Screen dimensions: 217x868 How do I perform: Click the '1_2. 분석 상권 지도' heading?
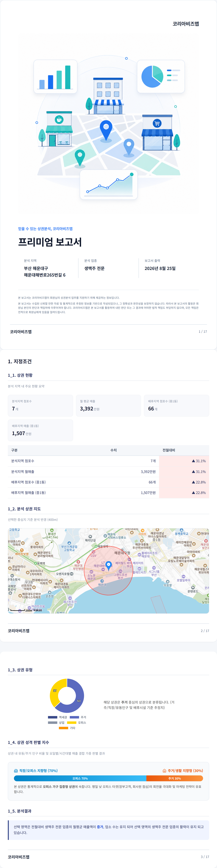[x=24, y=509]
